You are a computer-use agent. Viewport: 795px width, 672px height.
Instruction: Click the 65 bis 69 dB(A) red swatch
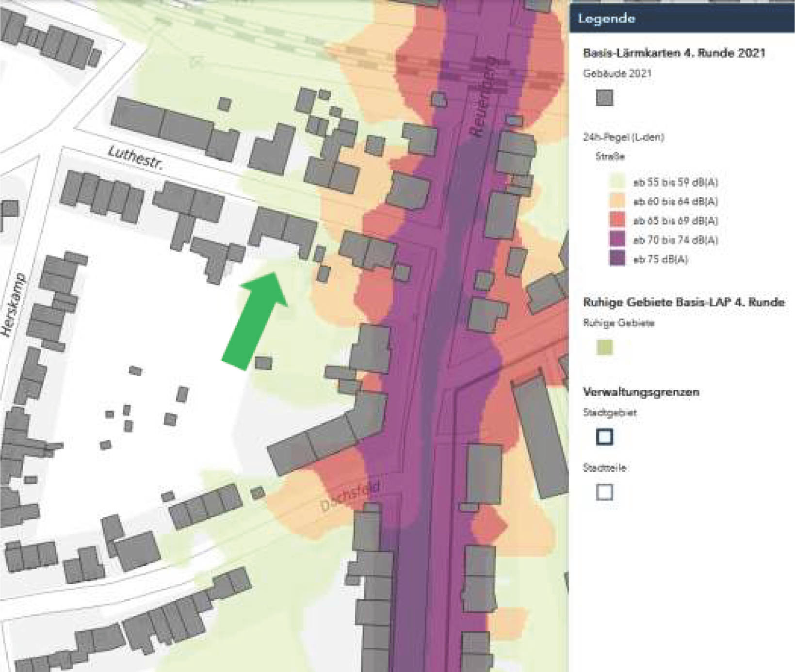(617, 221)
